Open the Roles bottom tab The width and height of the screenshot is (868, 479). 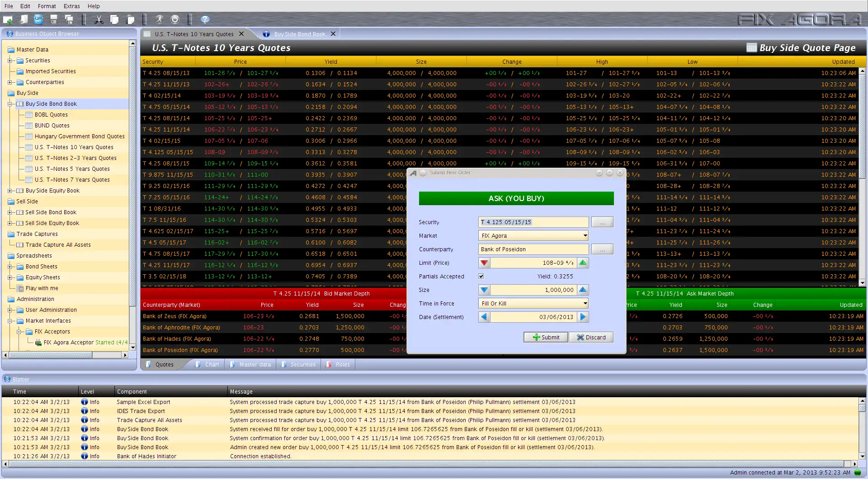click(x=338, y=364)
